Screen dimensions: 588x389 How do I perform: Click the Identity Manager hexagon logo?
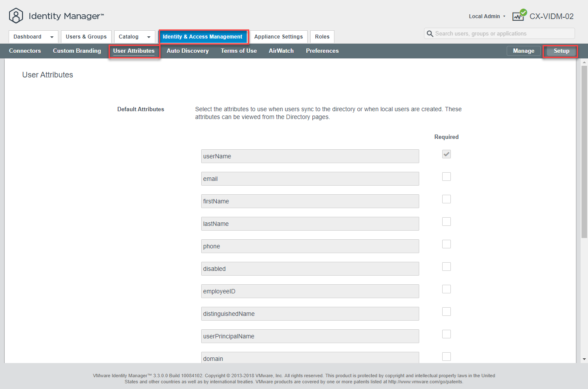click(x=16, y=16)
